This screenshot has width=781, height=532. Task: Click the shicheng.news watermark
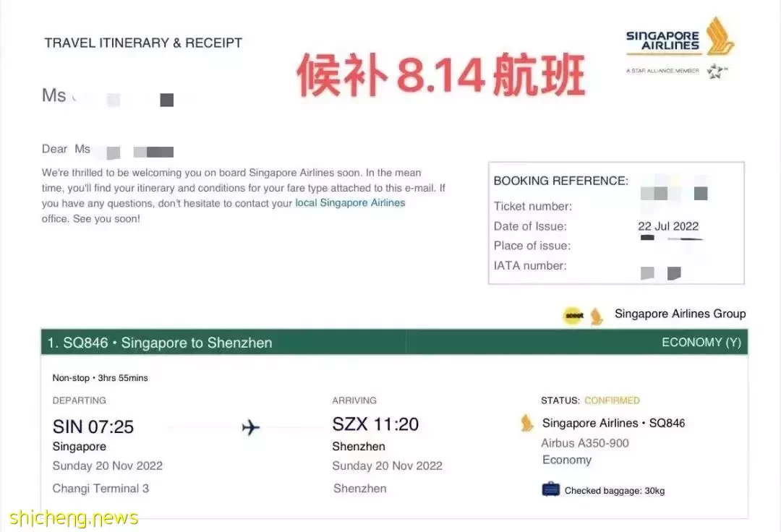pyautogui.click(x=74, y=518)
